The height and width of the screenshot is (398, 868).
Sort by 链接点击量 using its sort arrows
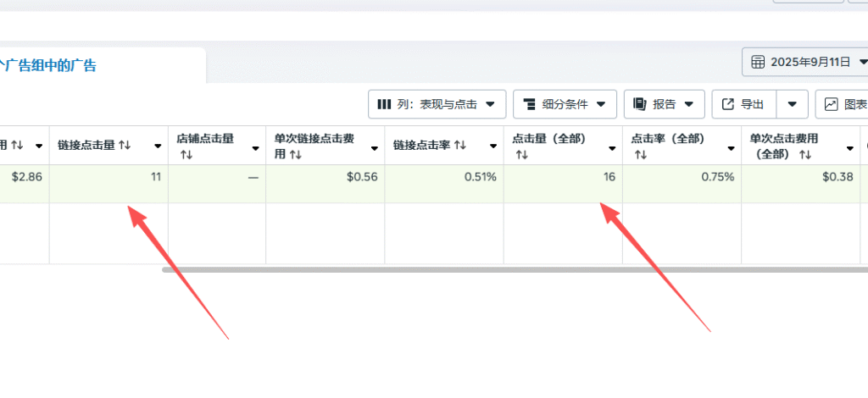[x=125, y=145]
